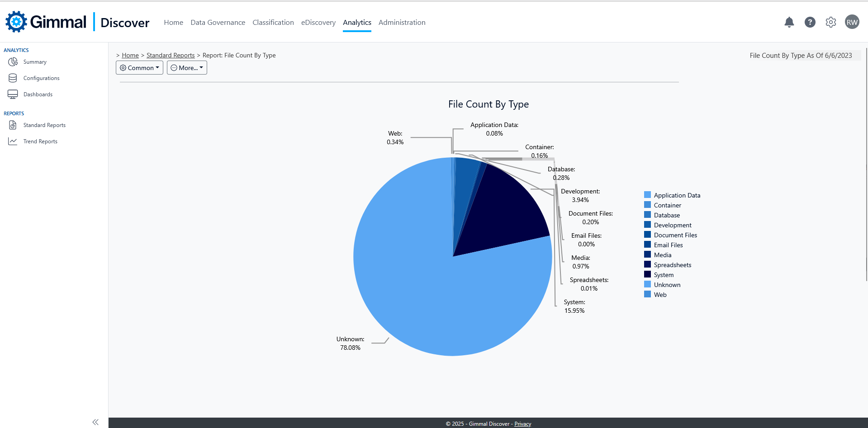The image size is (868, 428).
Task: Click the Configurations database icon
Action: coord(13,78)
